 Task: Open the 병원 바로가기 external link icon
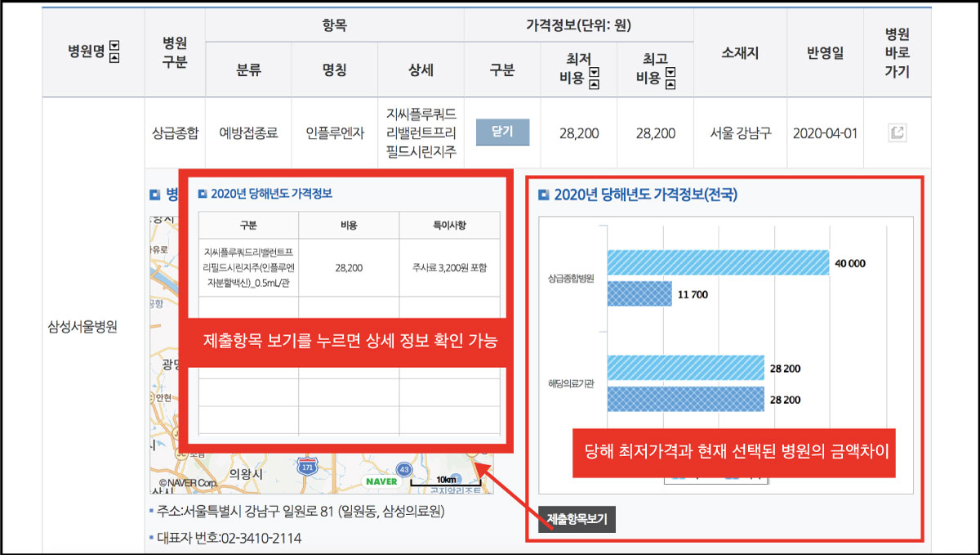(x=898, y=132)
